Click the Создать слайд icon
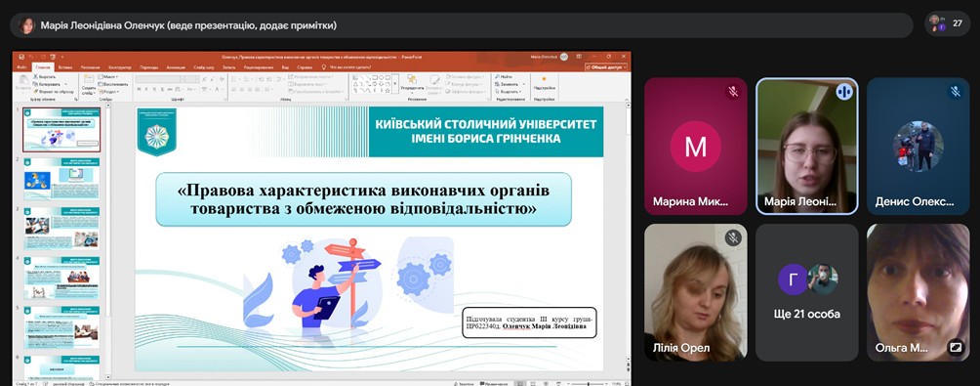 click(x=88, y=79)
